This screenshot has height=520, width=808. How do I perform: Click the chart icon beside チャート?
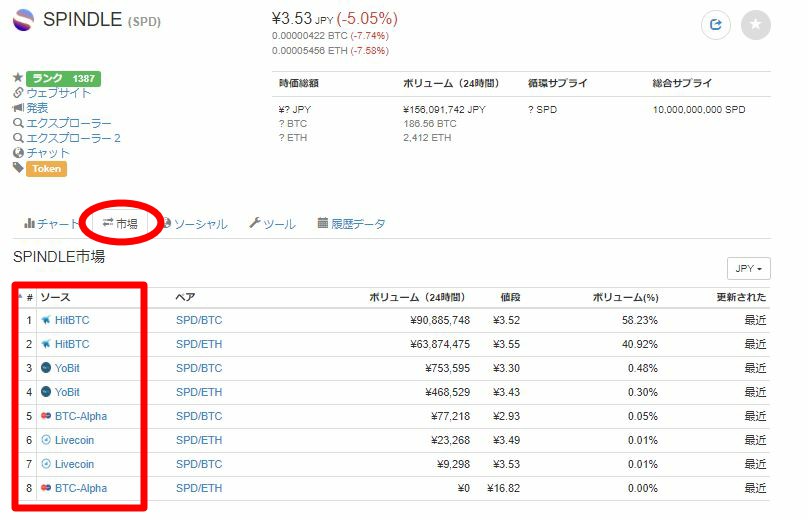[x=29, y=223]
